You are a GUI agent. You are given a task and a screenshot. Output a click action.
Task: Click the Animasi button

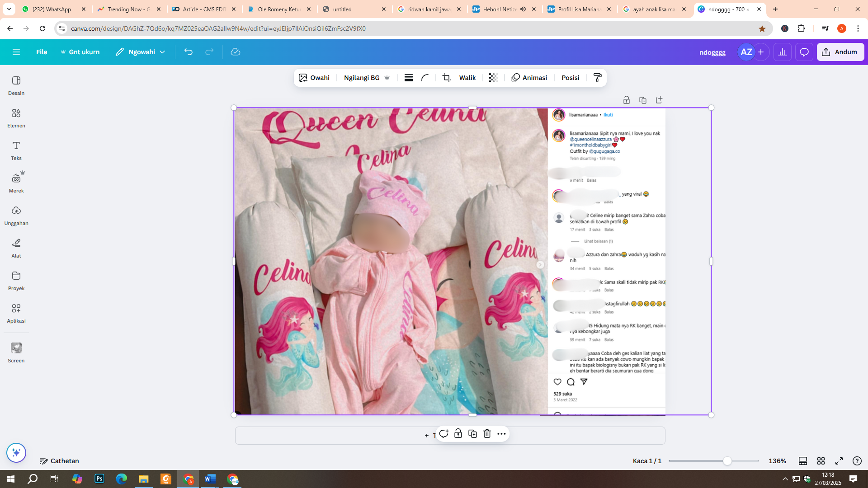(x=529, y=78)
